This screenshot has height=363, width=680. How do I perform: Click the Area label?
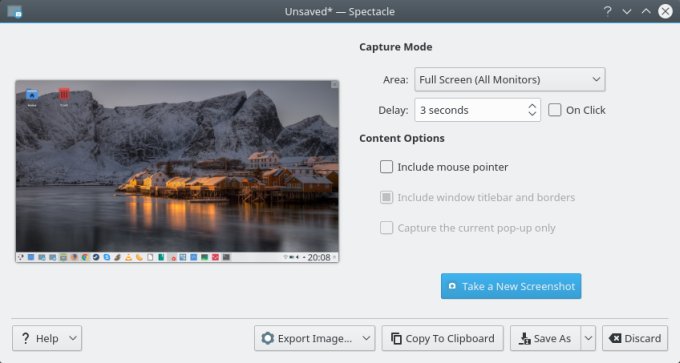coord(396,80)
